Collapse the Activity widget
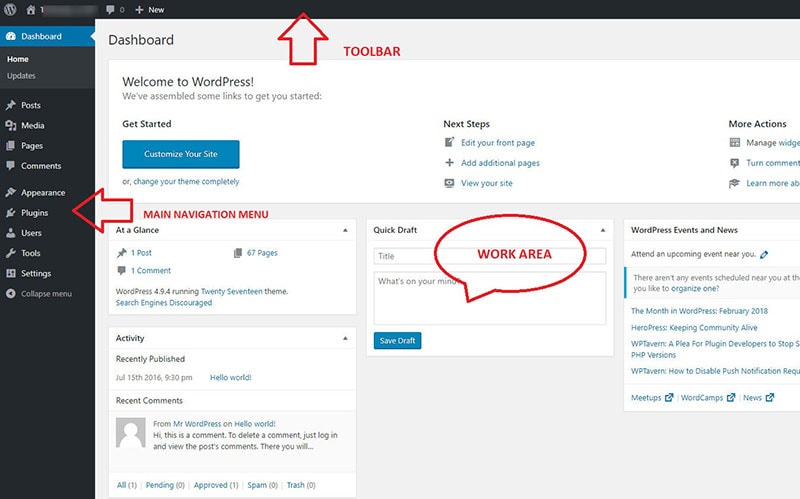This screenshot has height=499, width=800. [x=345, y=338]
